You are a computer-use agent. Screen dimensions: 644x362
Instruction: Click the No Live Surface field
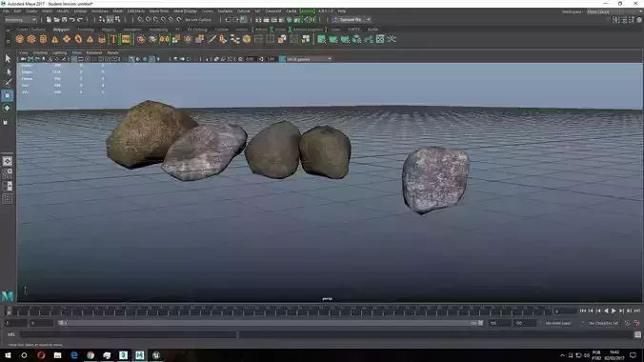point(198,20)
